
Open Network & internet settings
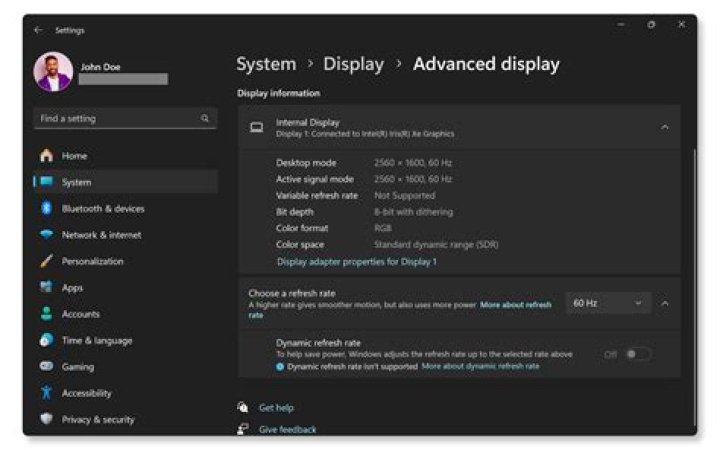pos(125,235)
